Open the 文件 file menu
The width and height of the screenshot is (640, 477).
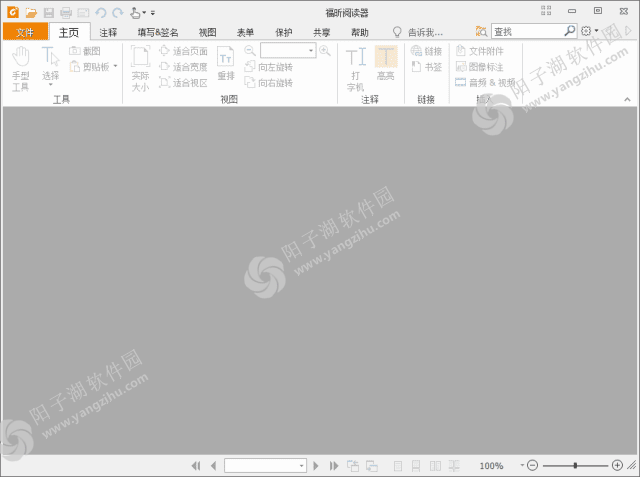tap(25, 32)
